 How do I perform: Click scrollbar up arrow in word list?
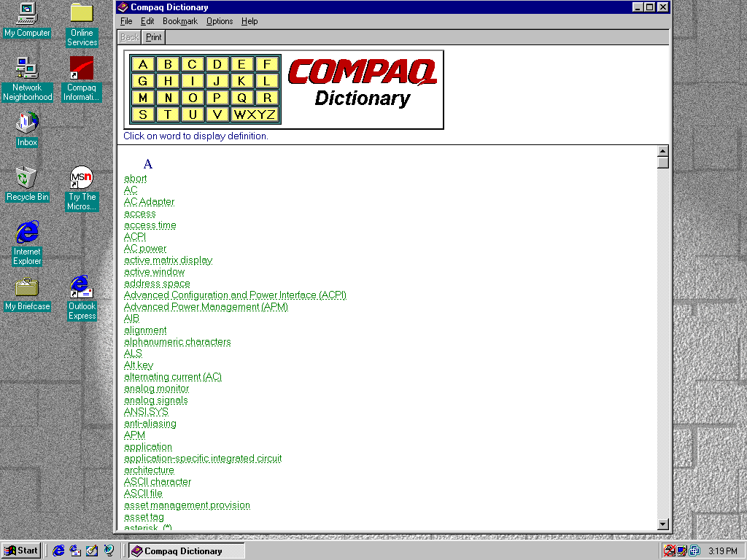pyautogui.click(x=662, y=152)
